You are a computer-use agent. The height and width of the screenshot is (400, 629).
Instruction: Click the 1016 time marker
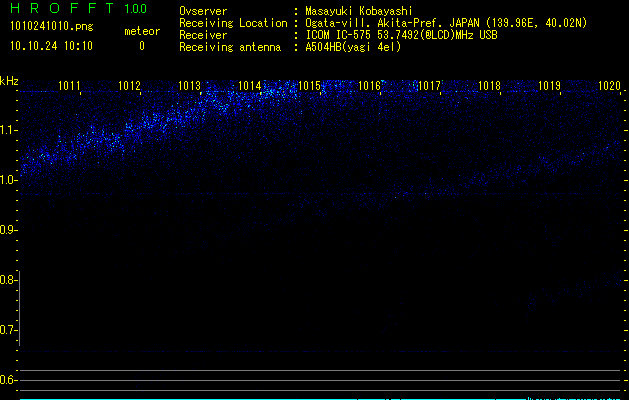[x=369, y=86]
